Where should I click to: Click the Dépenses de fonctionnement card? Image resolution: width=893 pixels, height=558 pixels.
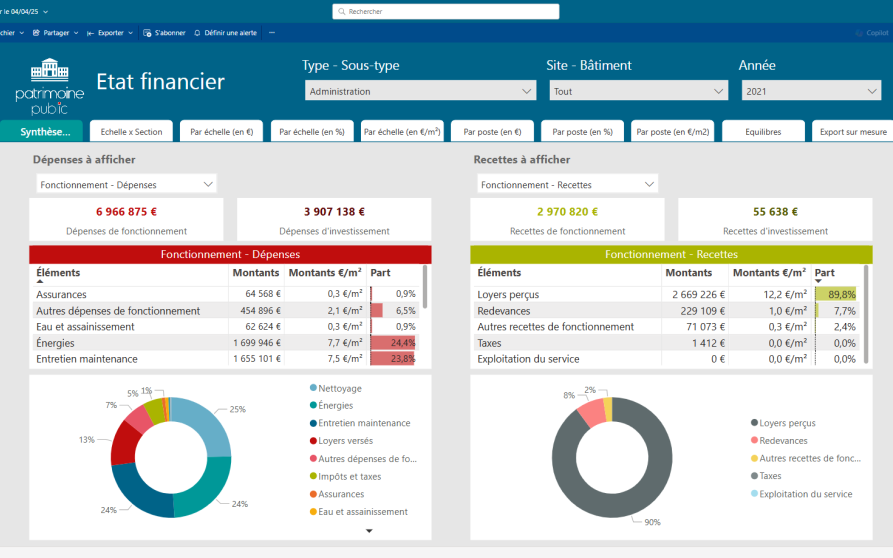tap(126, 220)
